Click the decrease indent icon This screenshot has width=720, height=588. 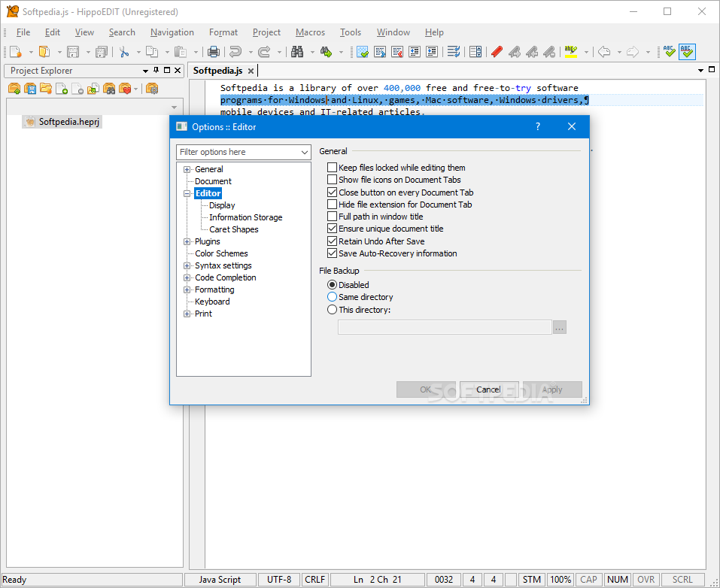point(415,51)
